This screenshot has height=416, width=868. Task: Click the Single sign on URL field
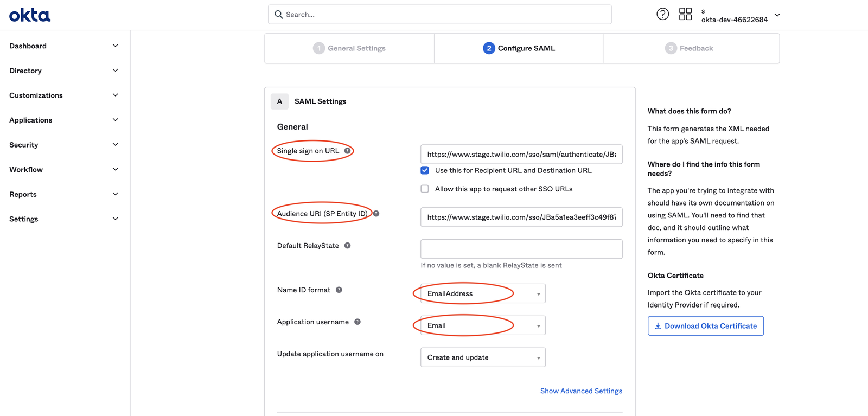(521, 154)
